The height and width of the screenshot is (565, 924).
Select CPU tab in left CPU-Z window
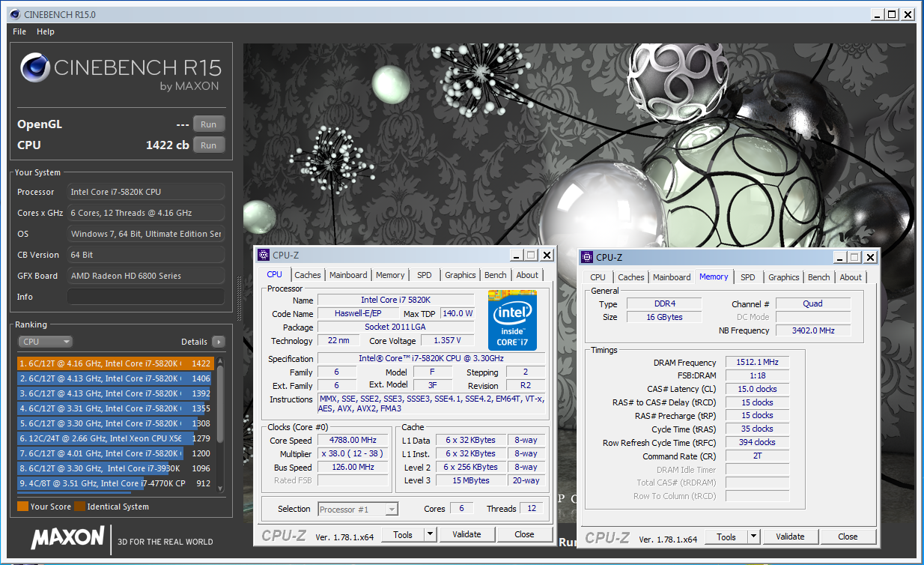[x=275, y=274]
